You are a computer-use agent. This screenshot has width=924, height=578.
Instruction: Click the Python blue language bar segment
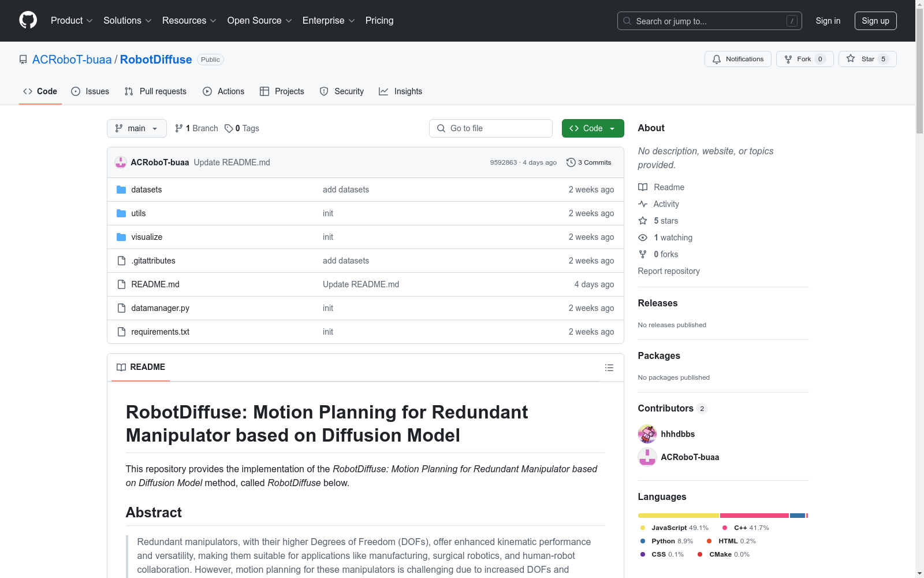pos(798,516)
